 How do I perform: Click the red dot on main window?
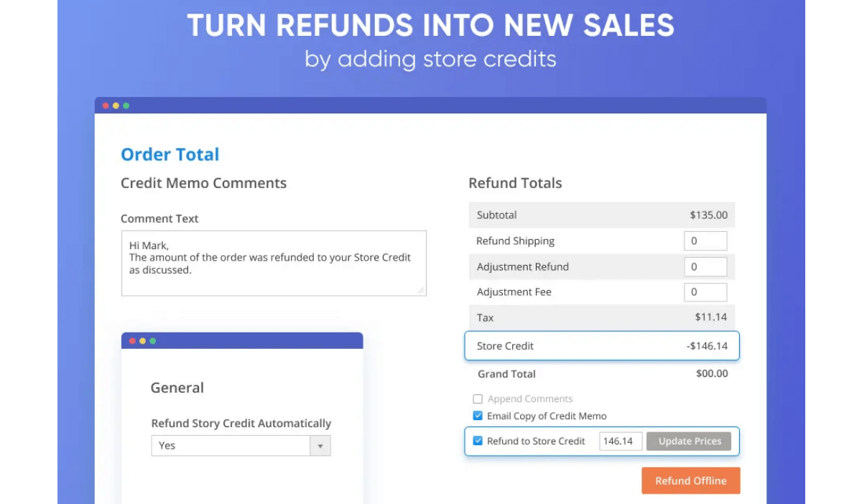coord(106,106)
